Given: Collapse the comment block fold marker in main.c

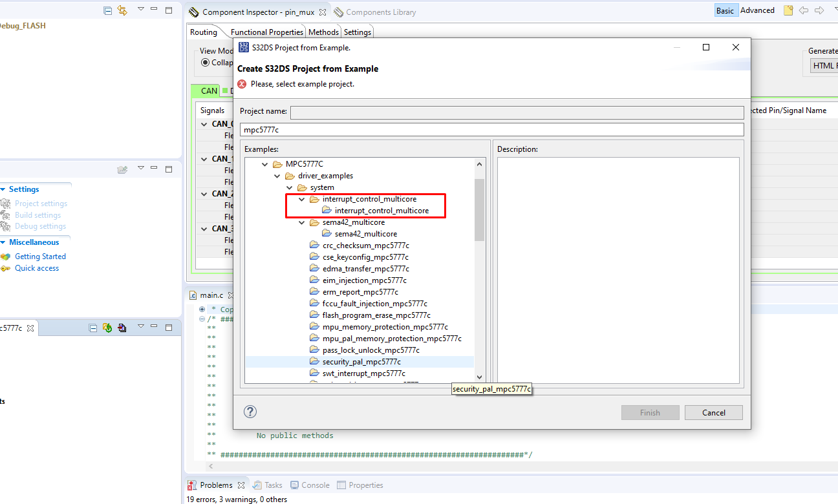Looking at the screenshot, I should pos(202,319).
